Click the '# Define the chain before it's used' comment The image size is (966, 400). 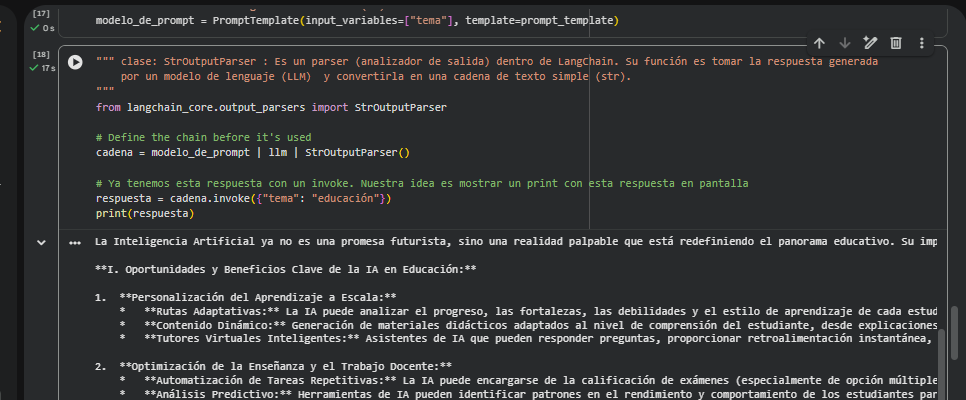[x=203, y=137]
